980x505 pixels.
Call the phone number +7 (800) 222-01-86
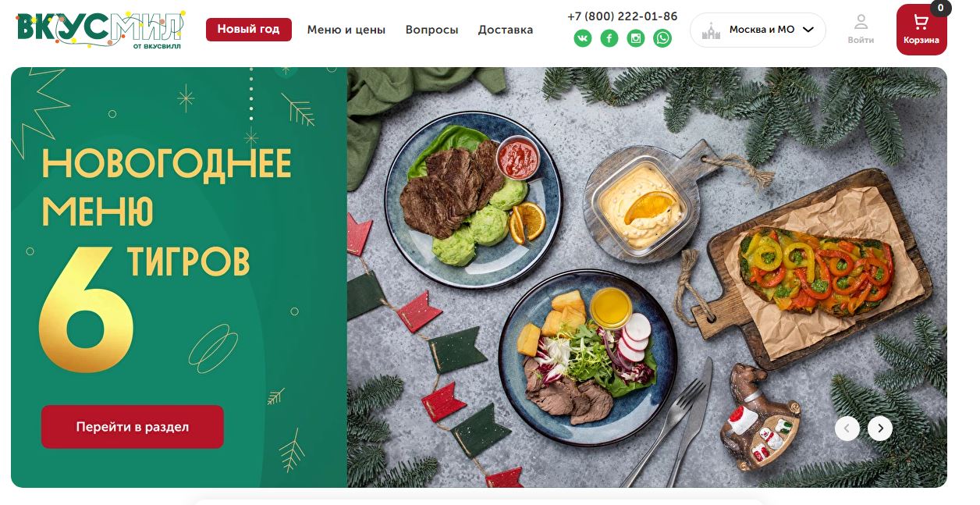622,16
